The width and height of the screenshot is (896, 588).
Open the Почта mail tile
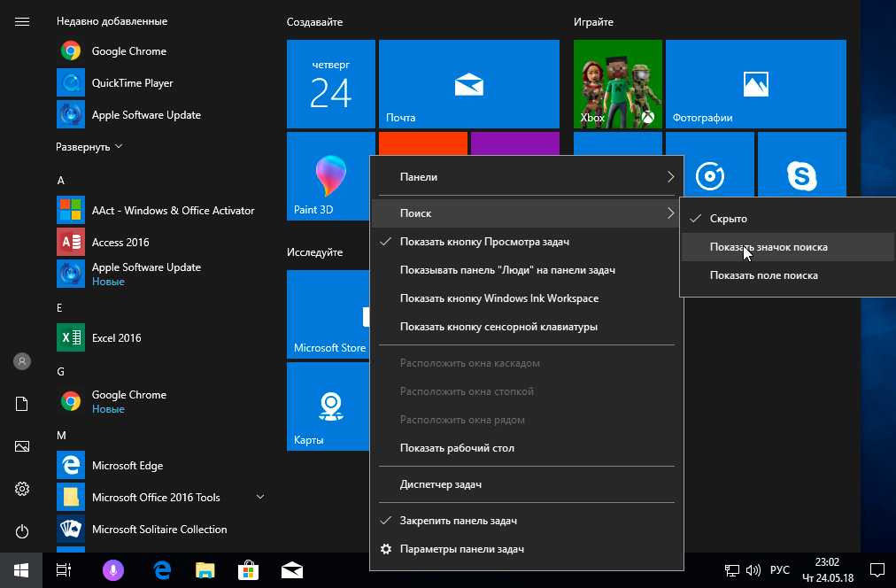point(469,84)
